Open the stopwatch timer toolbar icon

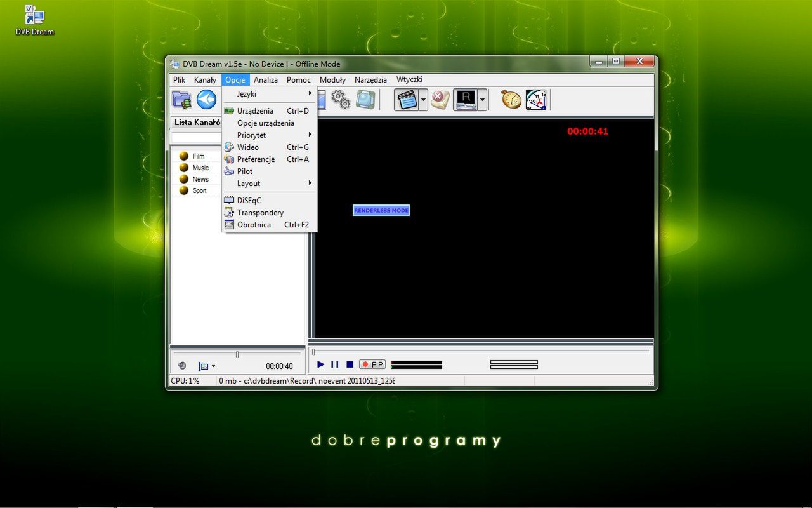click(x=511, y=99)
